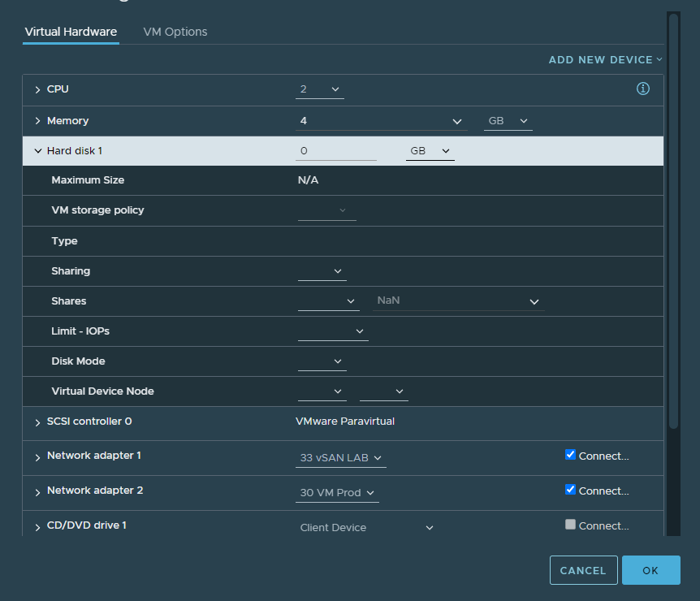The height and width of the screenshot is (601, 700).
Task: Click the vertical scrollbar thumb
Action: [x=674, y=221]
